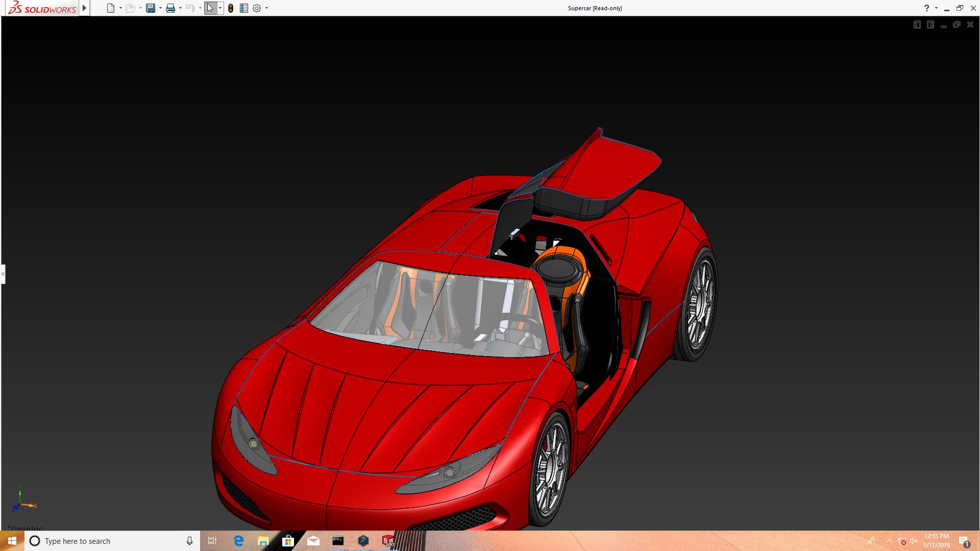The width and height of the screenshot is (980, 551).
Task: Expand the right panel in viewport
Action: (930, 24)
